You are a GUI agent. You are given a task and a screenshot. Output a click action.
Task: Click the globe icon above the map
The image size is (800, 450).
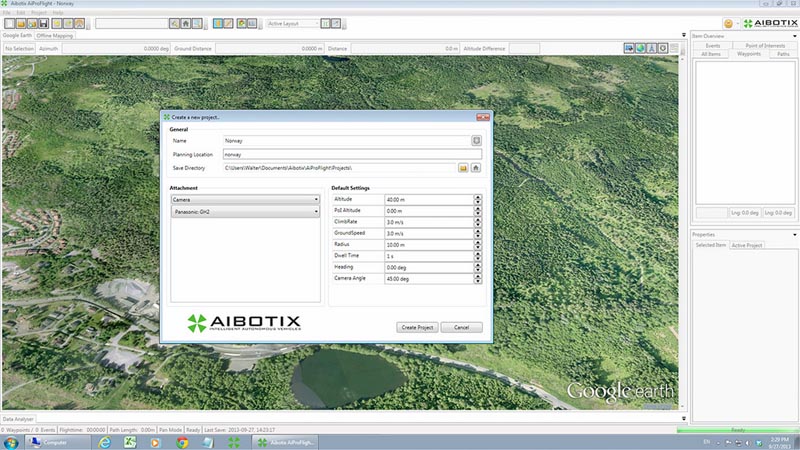pyautogui.click(x=640, y=48)
